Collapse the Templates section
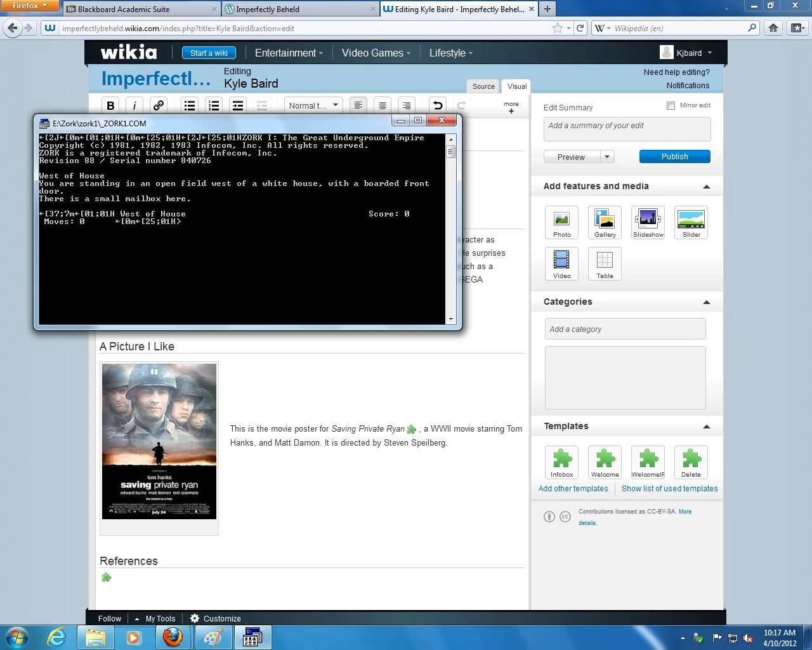The height and width of the screenshot is (650, 812). pyautogui.click(x=707, y=427)
